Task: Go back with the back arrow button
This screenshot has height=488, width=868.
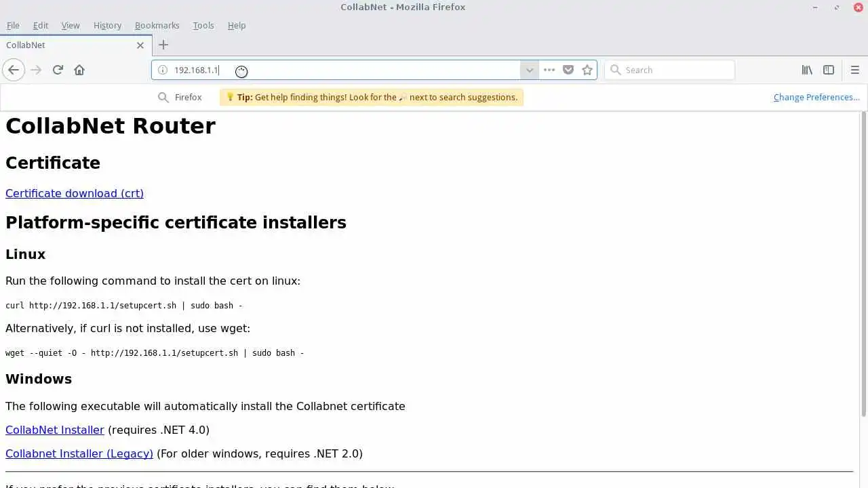Action: click(x=14, y=70)
